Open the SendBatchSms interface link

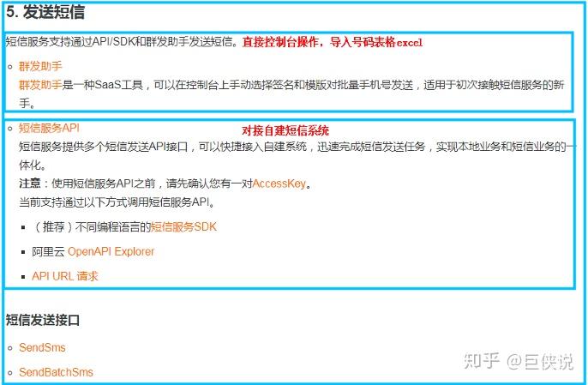57,372
